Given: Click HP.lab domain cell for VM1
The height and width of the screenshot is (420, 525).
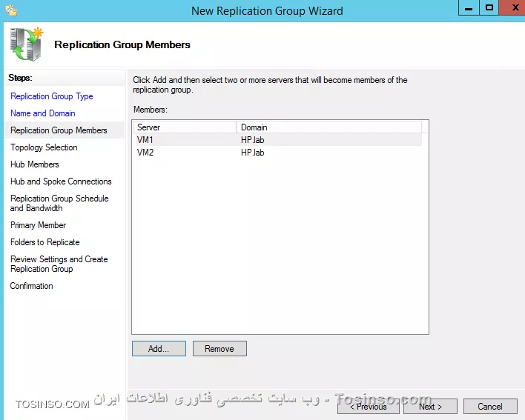Looking at the screenshot, I should click(x=252, y=140).
